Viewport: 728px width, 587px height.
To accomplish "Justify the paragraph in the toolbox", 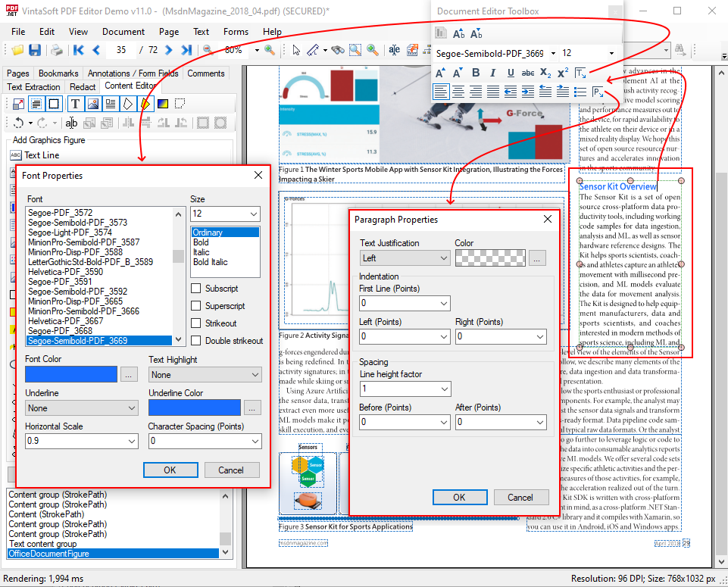I will [x=493, y=92].
